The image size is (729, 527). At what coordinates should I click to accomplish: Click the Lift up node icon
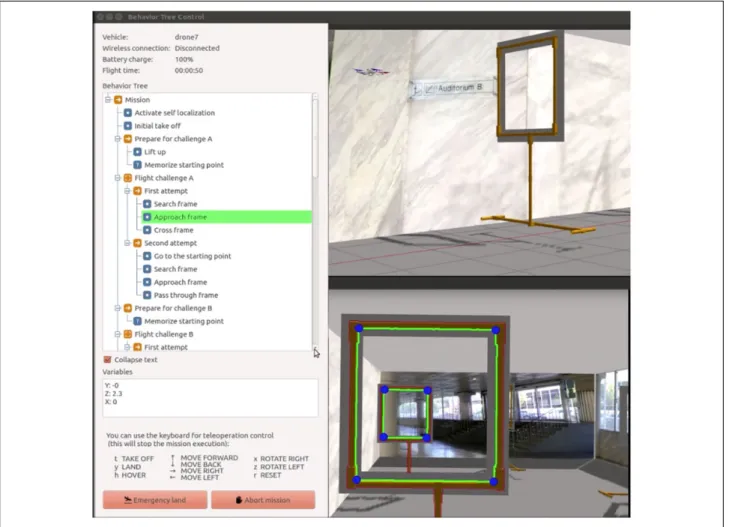click(x=138, y=152)
